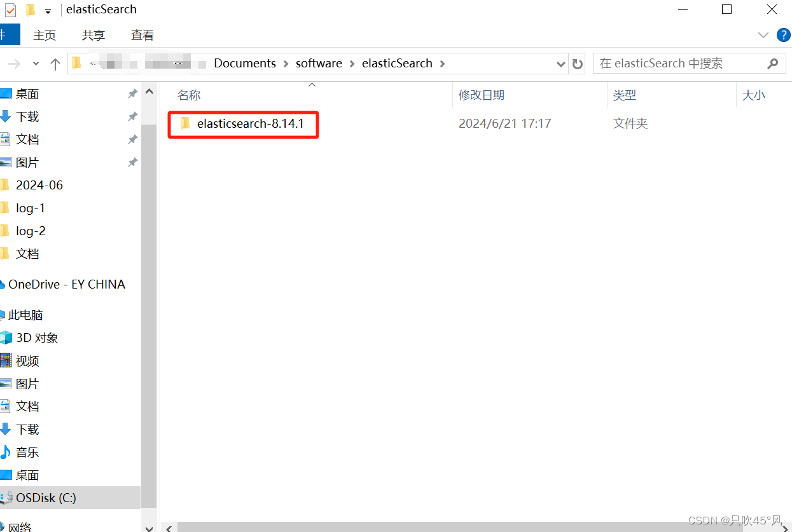Click the pin icon next to pinned 图片
This screenshot has width=792, height=532.
(132, 163)
